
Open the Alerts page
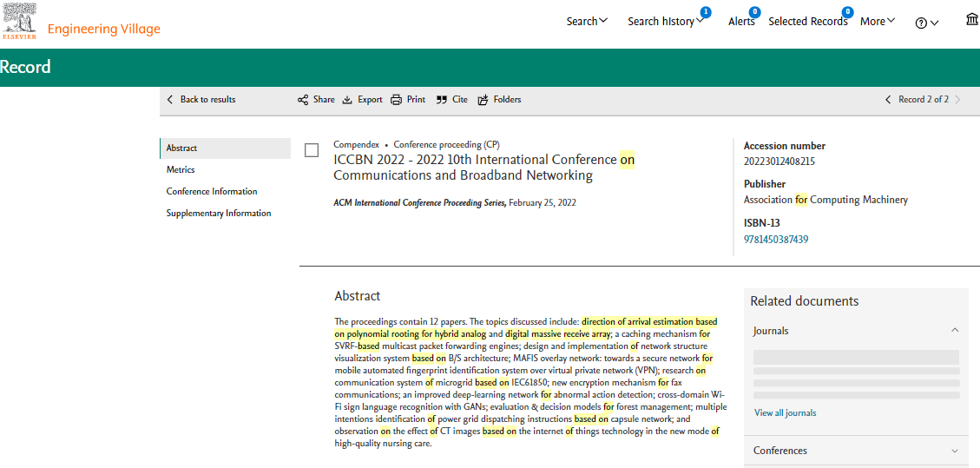click(741, 22)
